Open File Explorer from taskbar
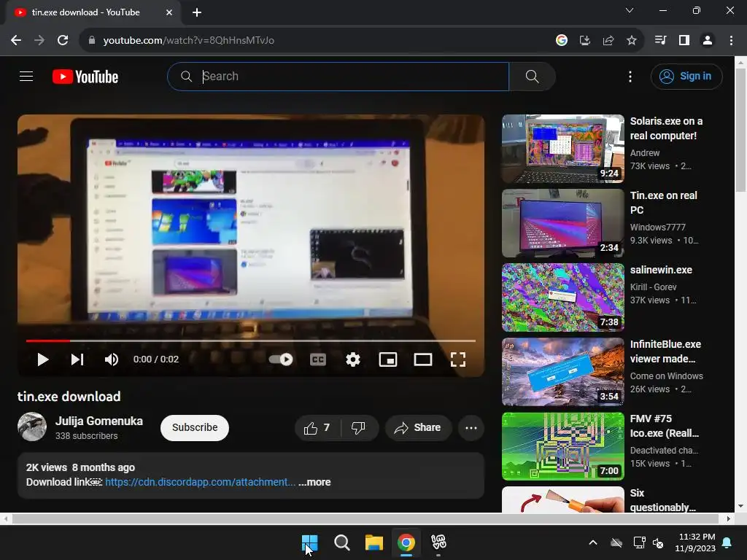 click(374, 542)
